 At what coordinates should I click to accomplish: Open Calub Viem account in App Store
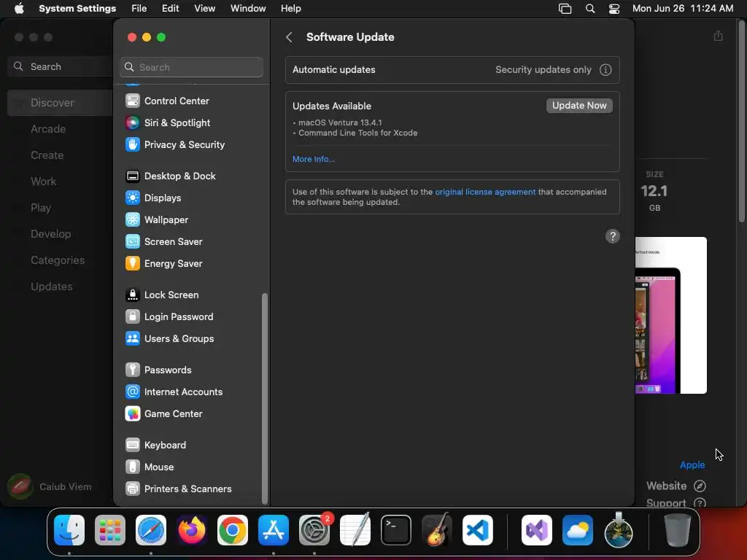pos(50,486)
